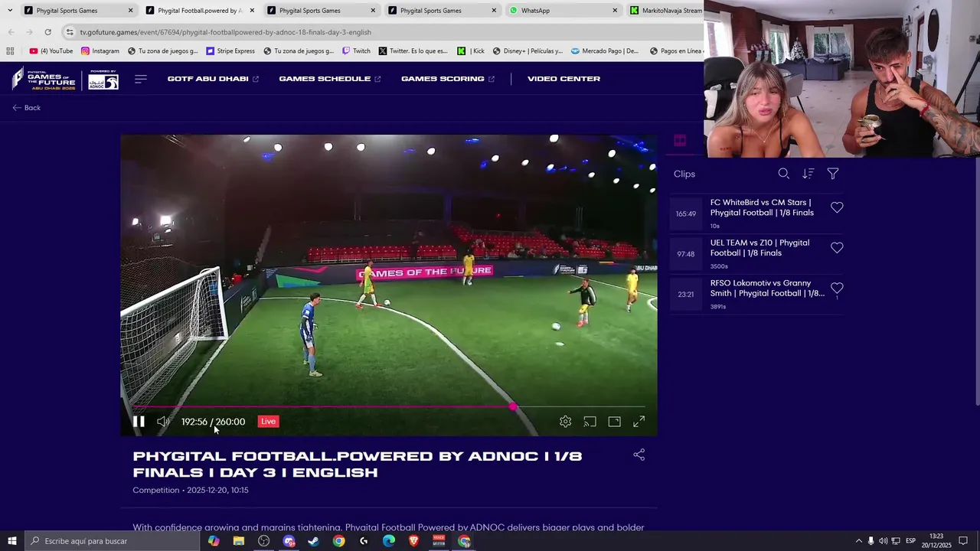Favorite the RFSO Lokomotiv vs Granny Smith clip
The image size is (980, 551).
click(837, 289)
